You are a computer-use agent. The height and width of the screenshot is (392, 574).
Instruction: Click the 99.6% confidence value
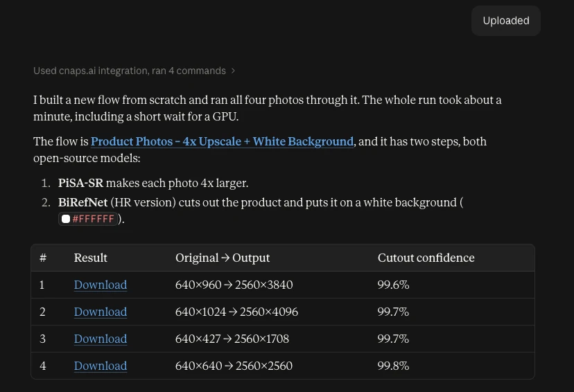393,285
